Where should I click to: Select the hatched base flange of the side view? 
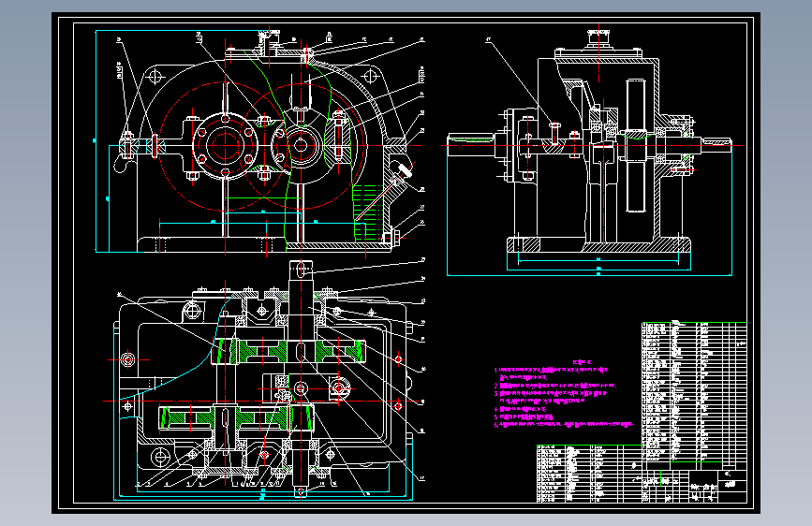pyautogui.click(x=598, y=244)
